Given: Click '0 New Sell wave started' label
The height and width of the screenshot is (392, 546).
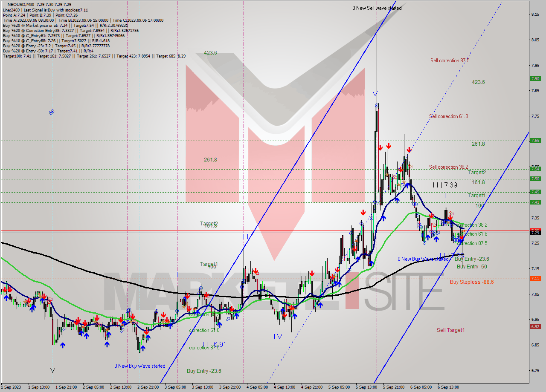Looking at the screenshot, I should point(377,8).
